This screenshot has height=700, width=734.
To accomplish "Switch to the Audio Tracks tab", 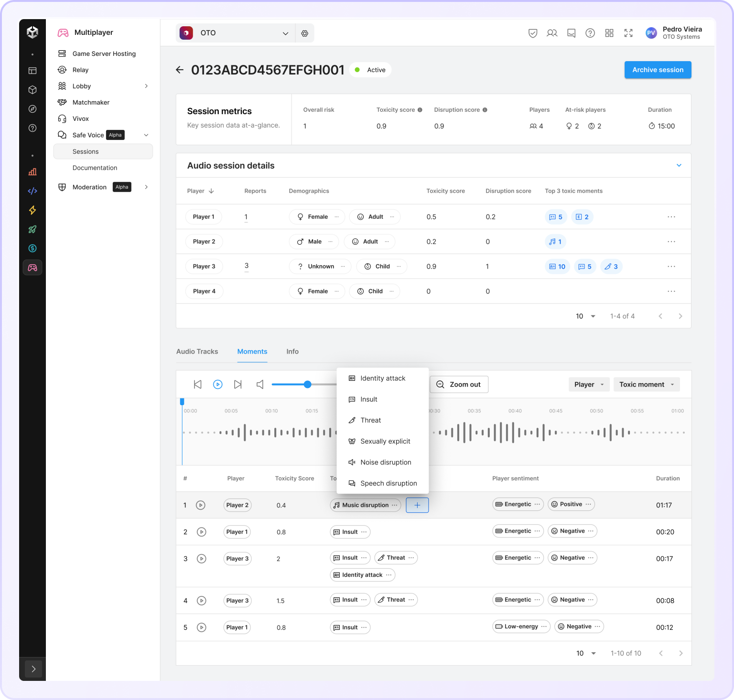I will click(197, 352).
